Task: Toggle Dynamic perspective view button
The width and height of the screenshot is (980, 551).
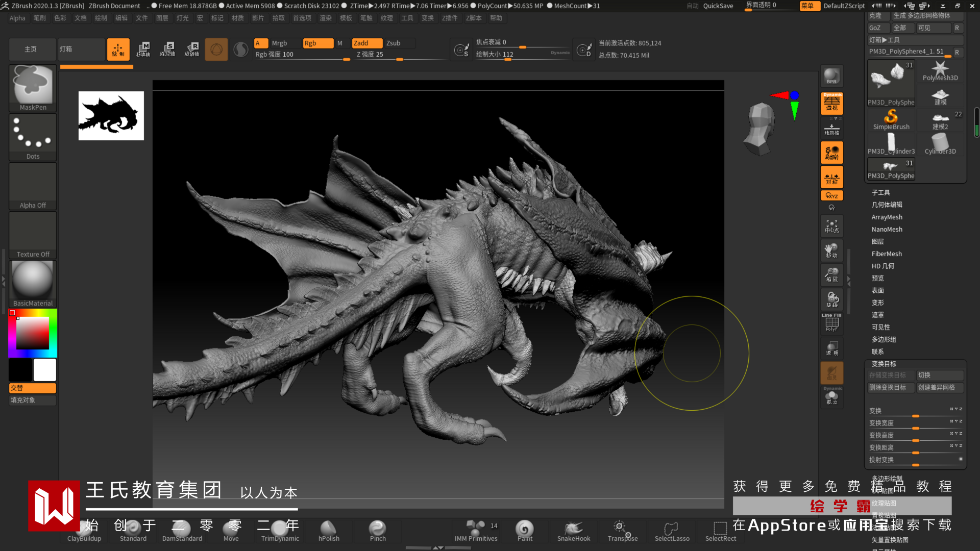Action: click(831, 104)
